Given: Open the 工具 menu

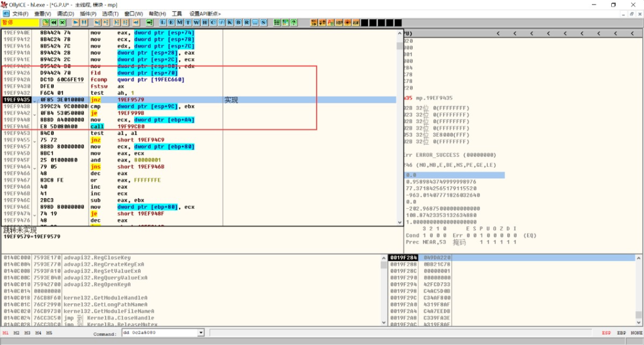Looking at the screenshot, I should coord(176,14).
